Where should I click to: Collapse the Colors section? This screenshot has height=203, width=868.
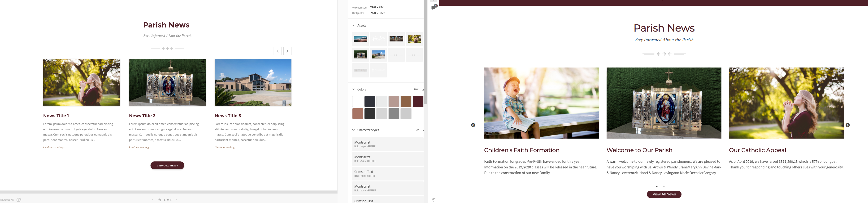coord(353,90)
